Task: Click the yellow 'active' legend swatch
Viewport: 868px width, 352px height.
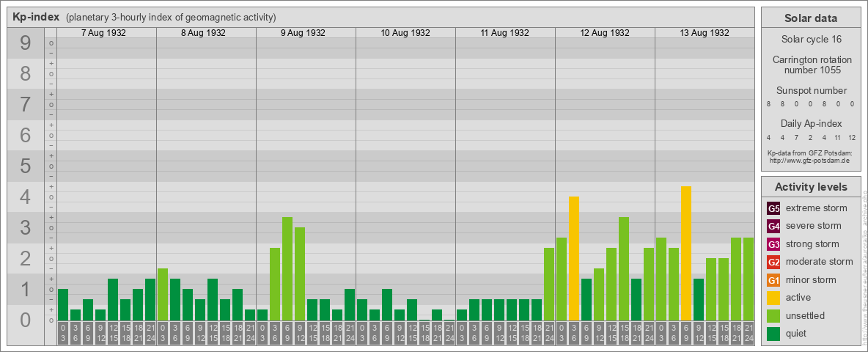Action: [773, 298]
